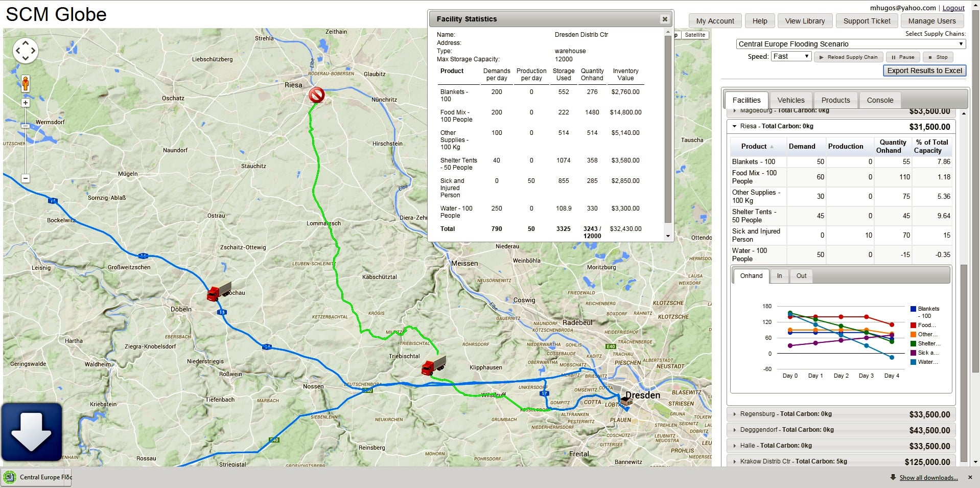Click the red blocked-road sign at Riesa
Viewport: 980px width, 488px height.
317,95
